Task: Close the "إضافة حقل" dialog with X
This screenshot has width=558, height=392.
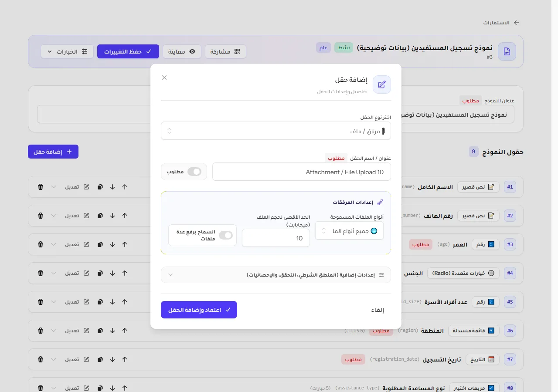Action: [164, 78]
